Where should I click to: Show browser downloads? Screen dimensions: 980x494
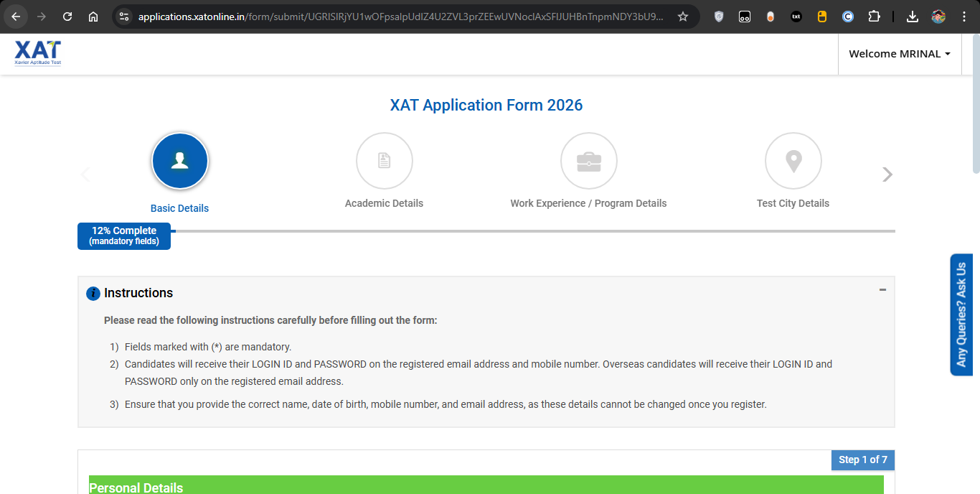pos(913,17)
